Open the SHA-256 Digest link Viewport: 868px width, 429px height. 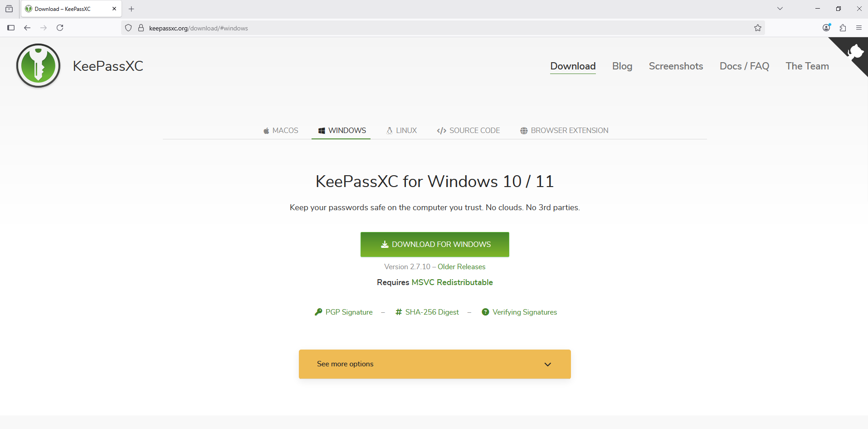click(432, 312)
